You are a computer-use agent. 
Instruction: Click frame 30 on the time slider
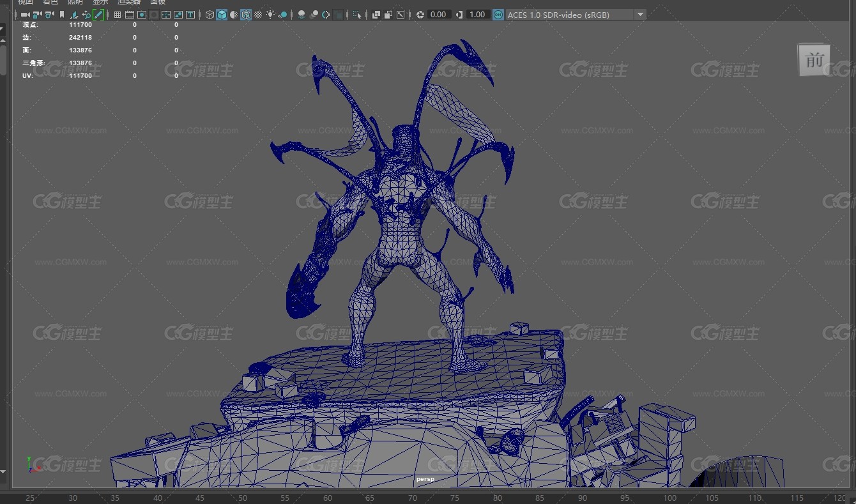pos(72,498)
